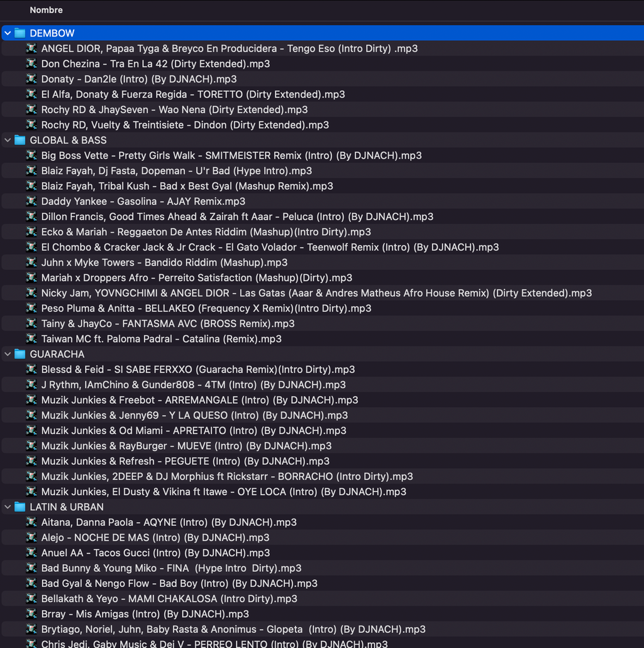Click mp3 icon of Catalina (Remix)
644x648 pixels.
31,339
